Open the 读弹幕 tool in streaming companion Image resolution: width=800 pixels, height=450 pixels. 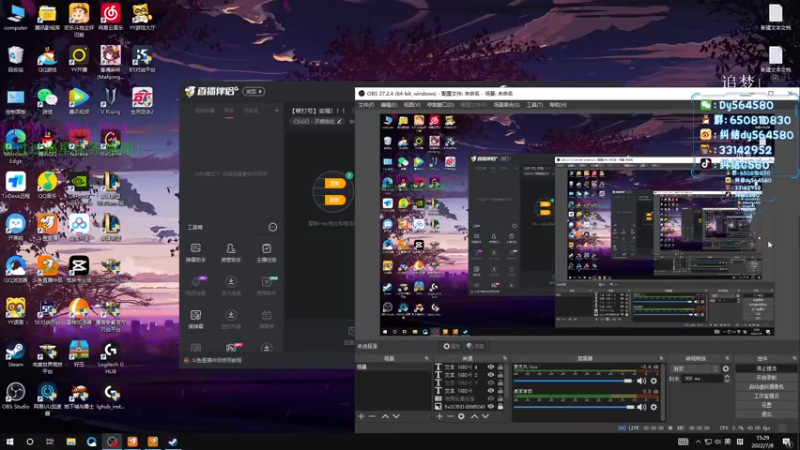pos(195,319)
